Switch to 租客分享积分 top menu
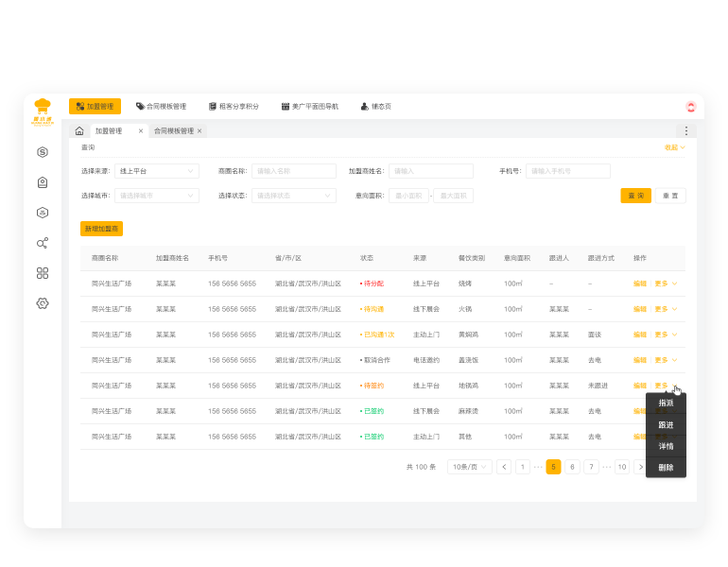 coord(233,107)
